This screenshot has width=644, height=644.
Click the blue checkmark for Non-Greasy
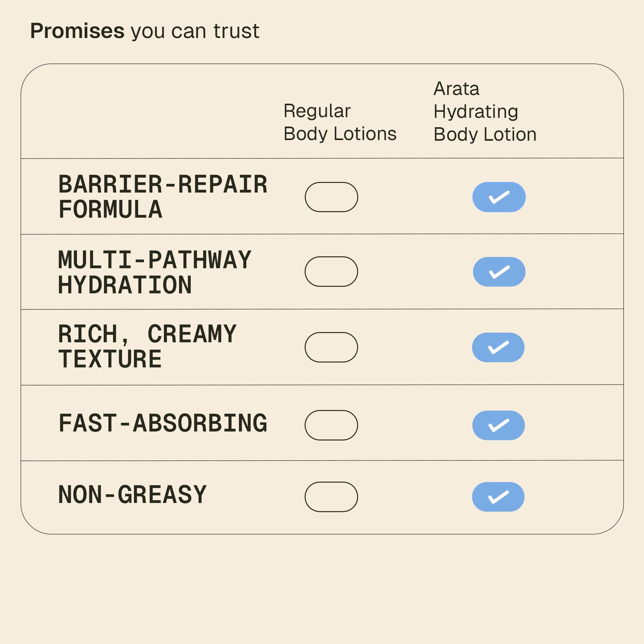point(498,497)
